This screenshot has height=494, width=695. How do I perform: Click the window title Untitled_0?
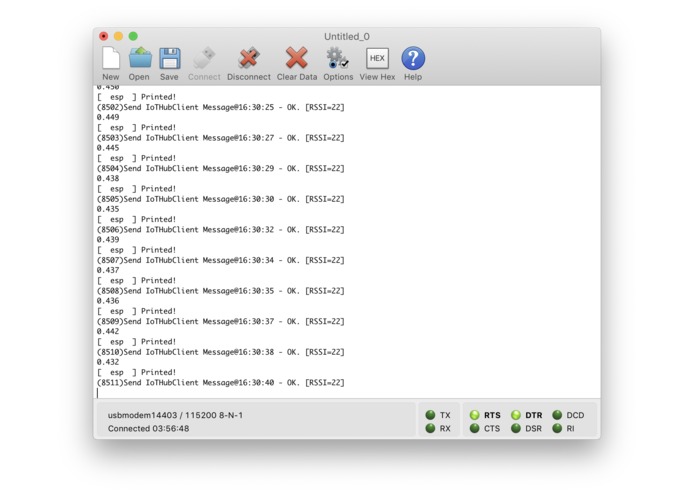coord(347,36)
